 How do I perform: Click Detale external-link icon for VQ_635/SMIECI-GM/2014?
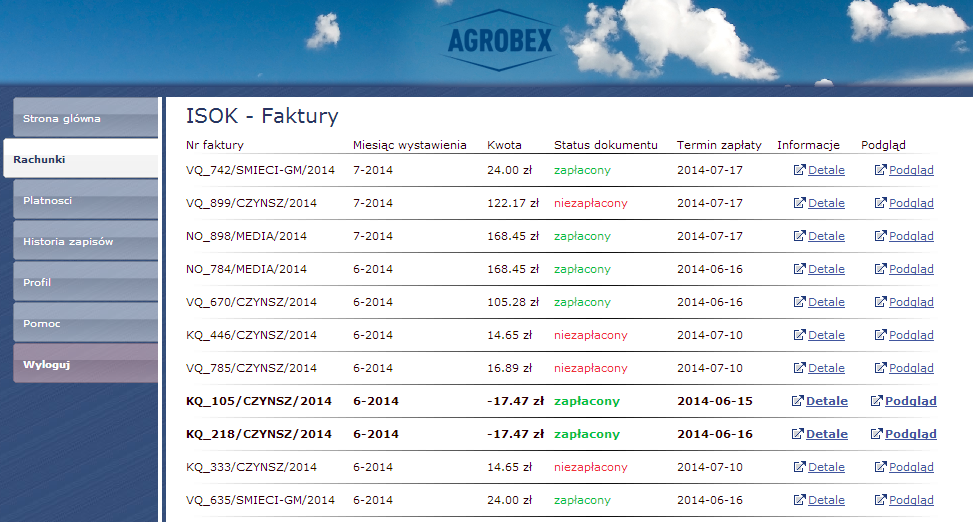(799, 500)
